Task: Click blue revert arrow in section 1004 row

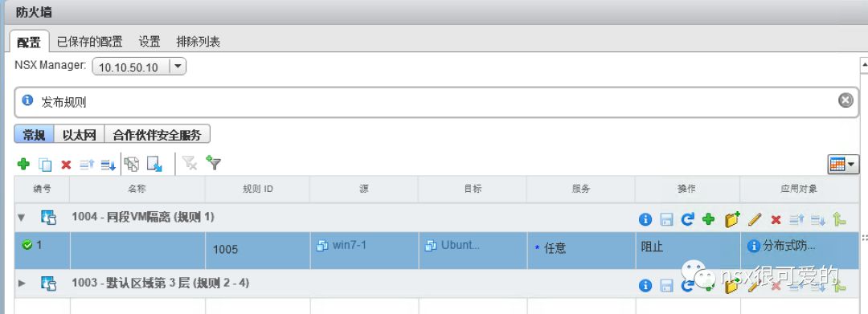Action: pyautogui.click(x=687, y=219)
